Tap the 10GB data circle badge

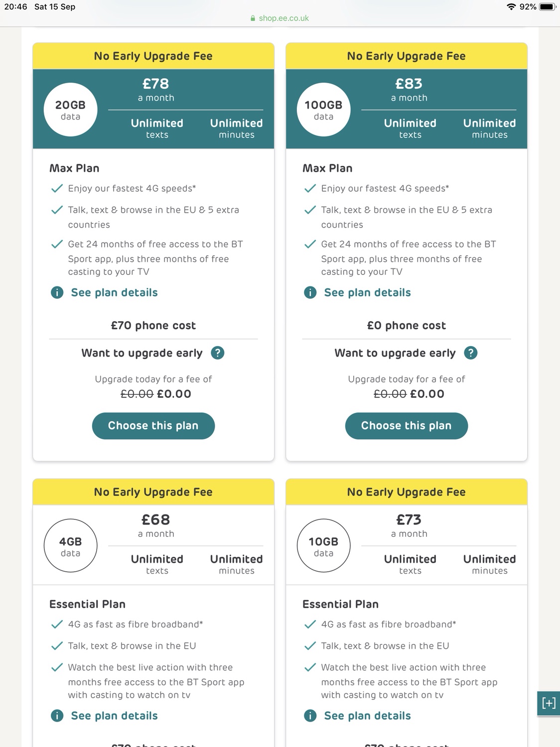[x=324, y=546]
